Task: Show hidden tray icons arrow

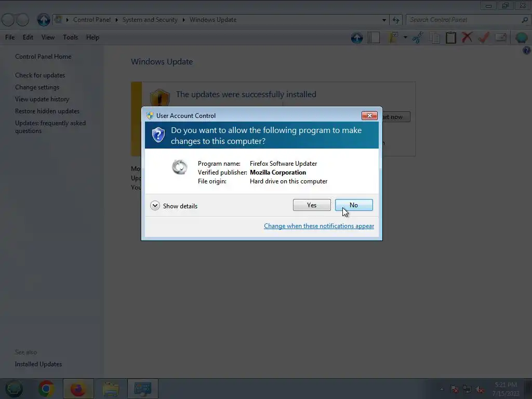Action: pos(442,389)
